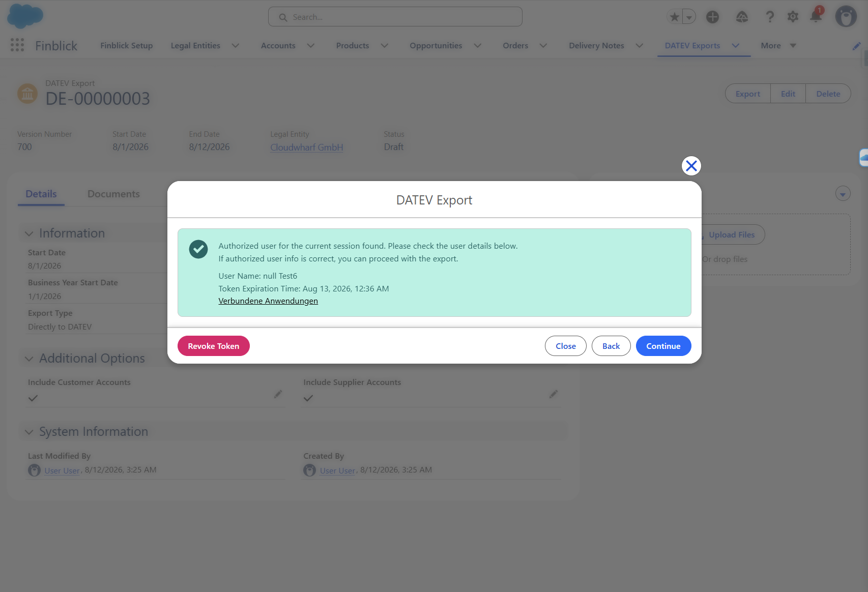868x592 pixels.
Task: Open the notifications bell
Action: tap(816, 16)
